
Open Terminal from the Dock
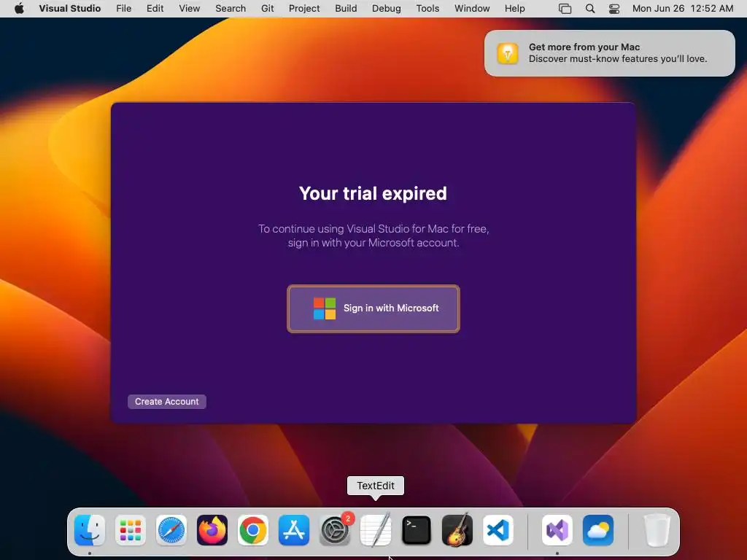(x=417, y=530)
